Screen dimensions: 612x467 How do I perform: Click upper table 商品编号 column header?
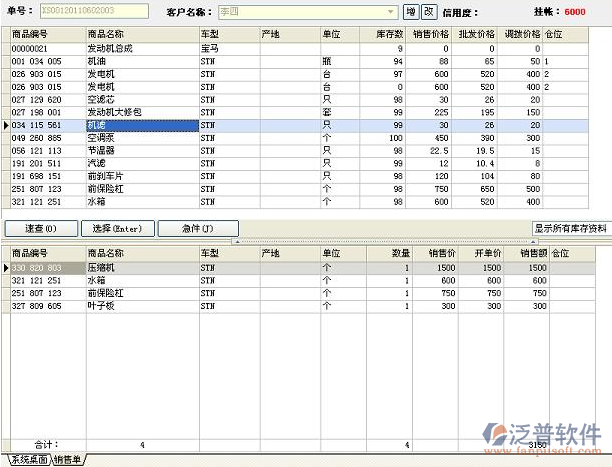pyautogui.click(x=46, y=34)
